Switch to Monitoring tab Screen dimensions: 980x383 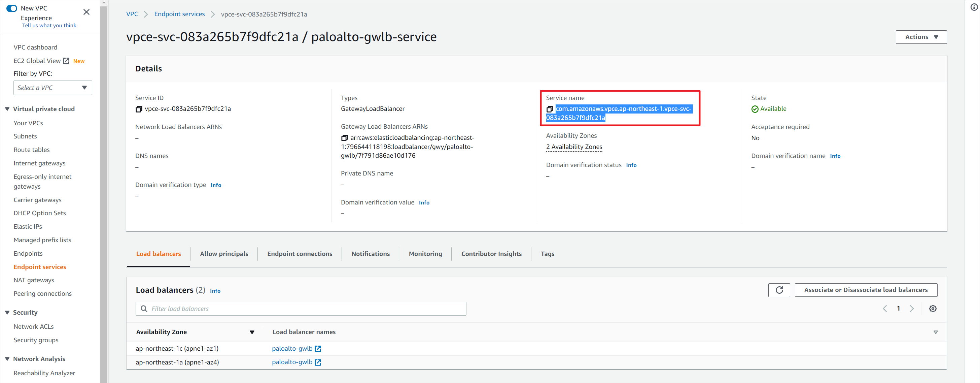(x=425, y=254)
